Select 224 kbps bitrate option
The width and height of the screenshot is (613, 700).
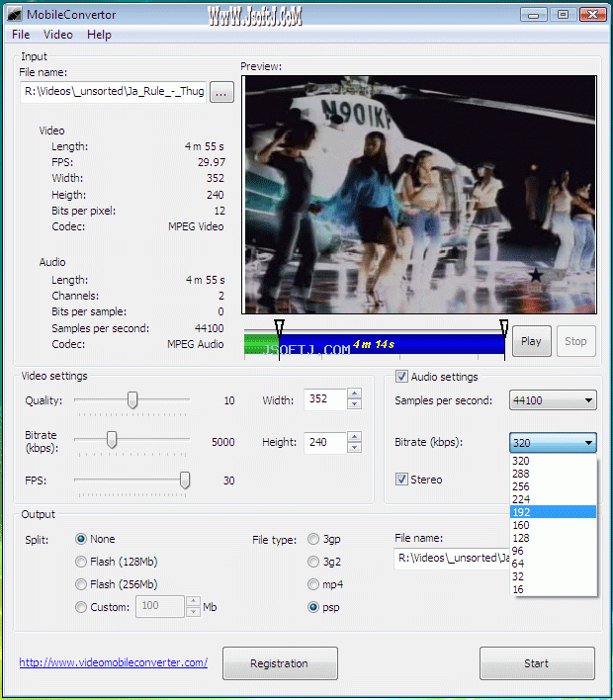pos(553,499)
